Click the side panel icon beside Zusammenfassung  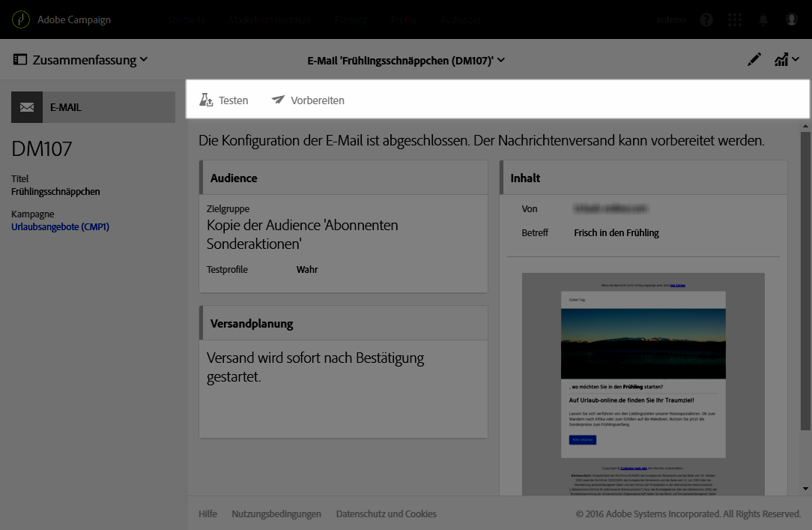point(19,59)
